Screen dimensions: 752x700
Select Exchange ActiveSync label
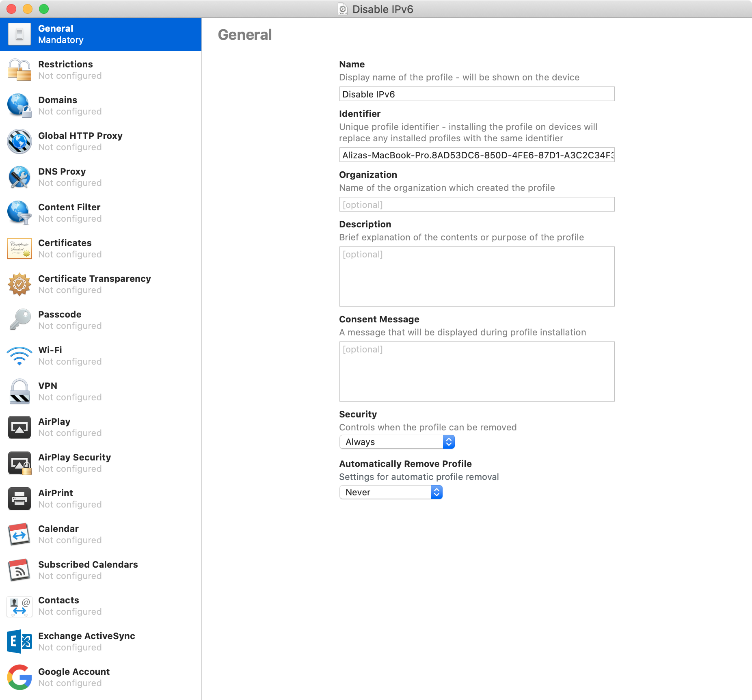[86, 636]
